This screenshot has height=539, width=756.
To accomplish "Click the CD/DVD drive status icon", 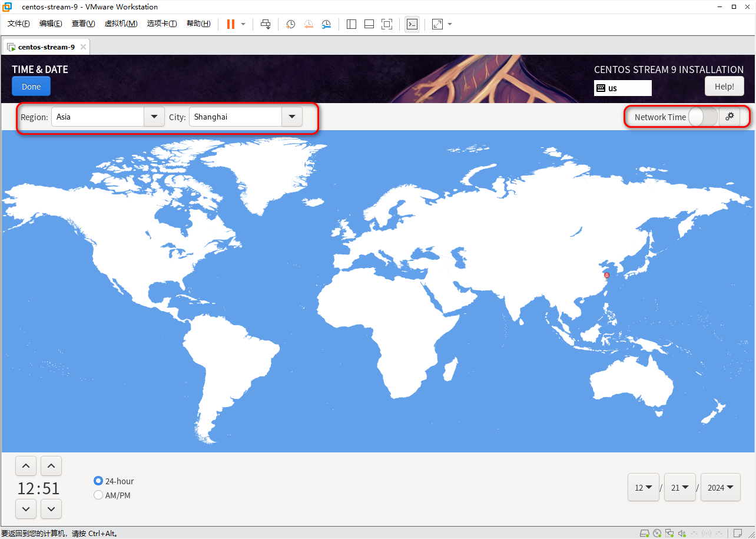I will [657, 533].
